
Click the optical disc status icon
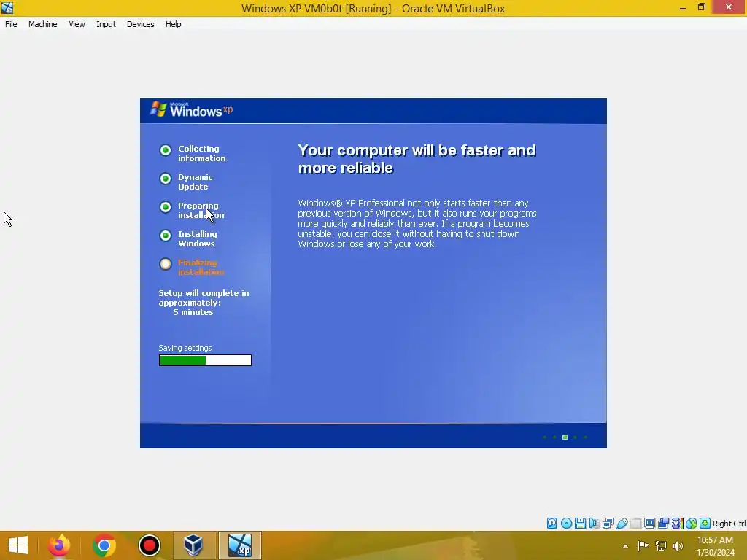coord(566,524)
